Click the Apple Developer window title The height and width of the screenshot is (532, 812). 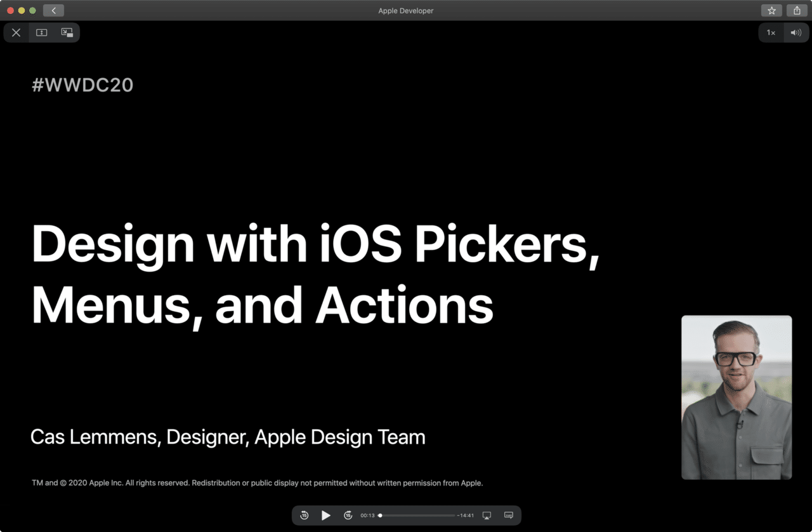click(406, 11)
